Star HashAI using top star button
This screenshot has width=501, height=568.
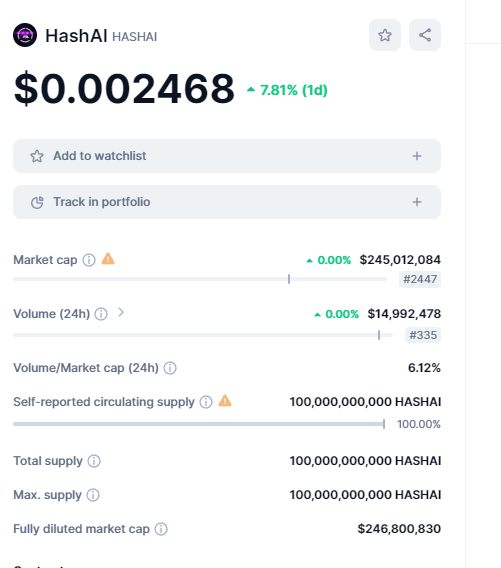click(385, 35)
